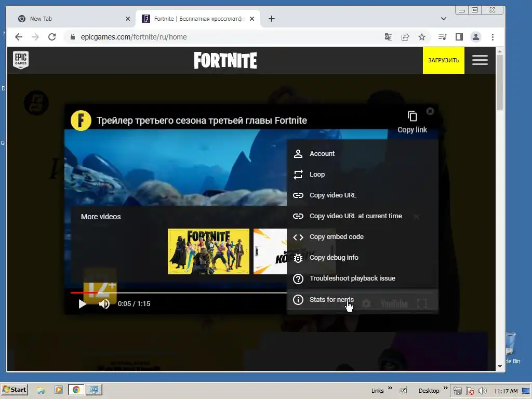Choose Copy video URL at current time
Image resolution: width=532 pixels, height=399 pixels.
coord(362,216)
